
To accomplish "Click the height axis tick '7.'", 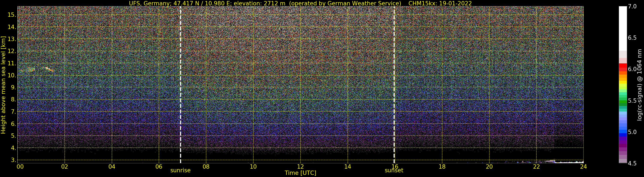I will [13, 112].
